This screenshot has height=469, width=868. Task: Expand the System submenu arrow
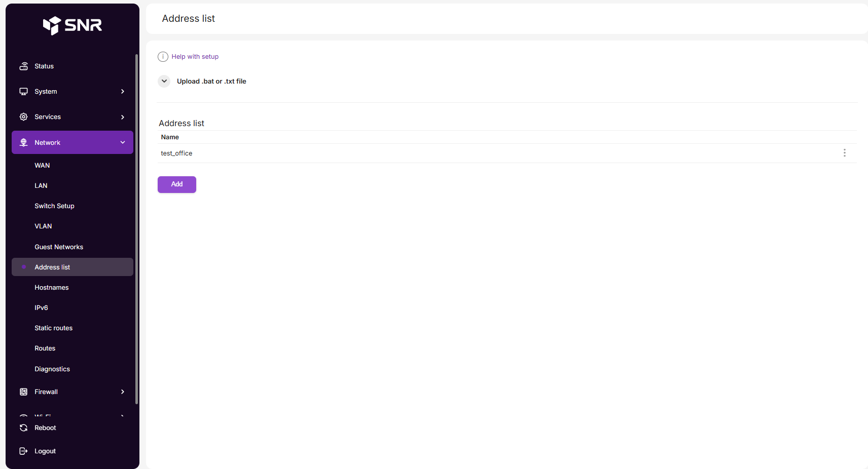pos(123,92)
